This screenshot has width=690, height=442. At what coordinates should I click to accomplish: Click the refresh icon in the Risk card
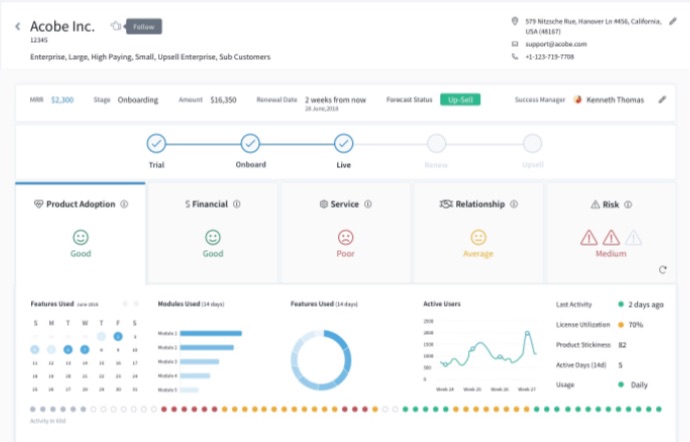click(x=663, y=269)
